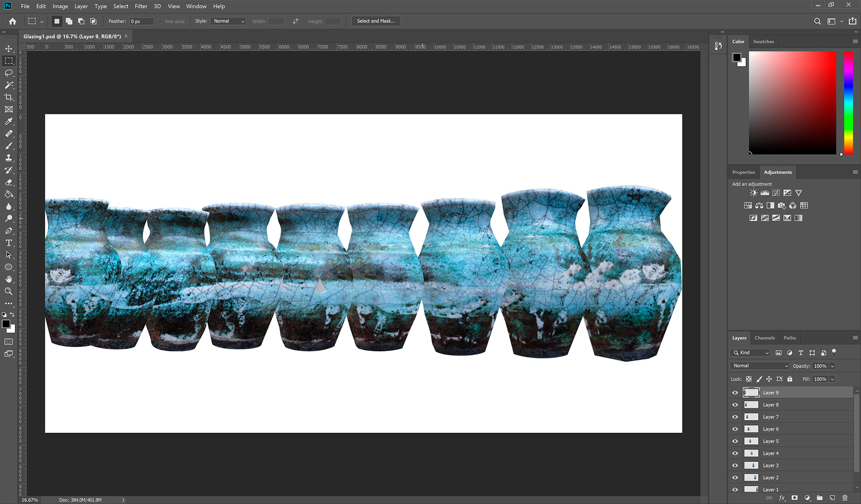Viewport: 861px width, 504px height.
Task: Select the Hand tool
Action: (x=9, y=279)
